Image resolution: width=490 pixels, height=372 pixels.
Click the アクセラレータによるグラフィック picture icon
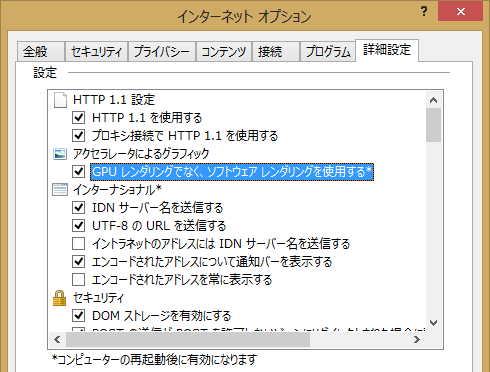[60, 154]
